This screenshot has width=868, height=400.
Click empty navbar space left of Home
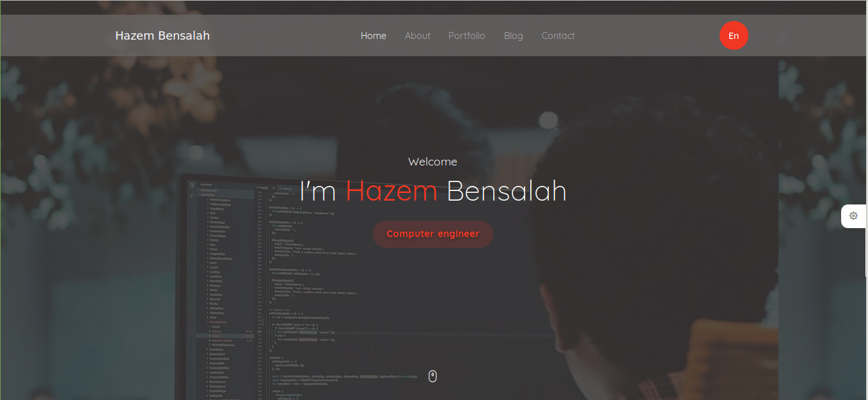point(285,36)
